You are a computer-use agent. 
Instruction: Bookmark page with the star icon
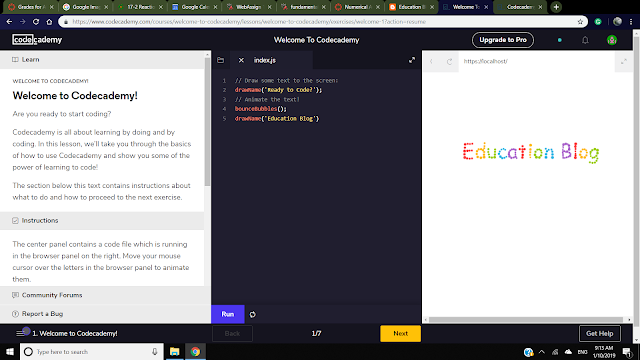point(580,22)
